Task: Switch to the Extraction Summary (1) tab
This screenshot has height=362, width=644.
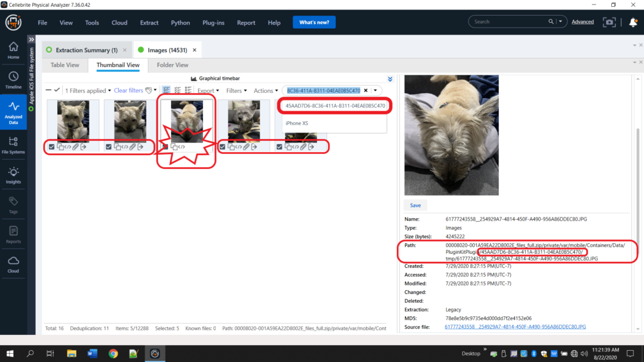Action: point(86,50)
